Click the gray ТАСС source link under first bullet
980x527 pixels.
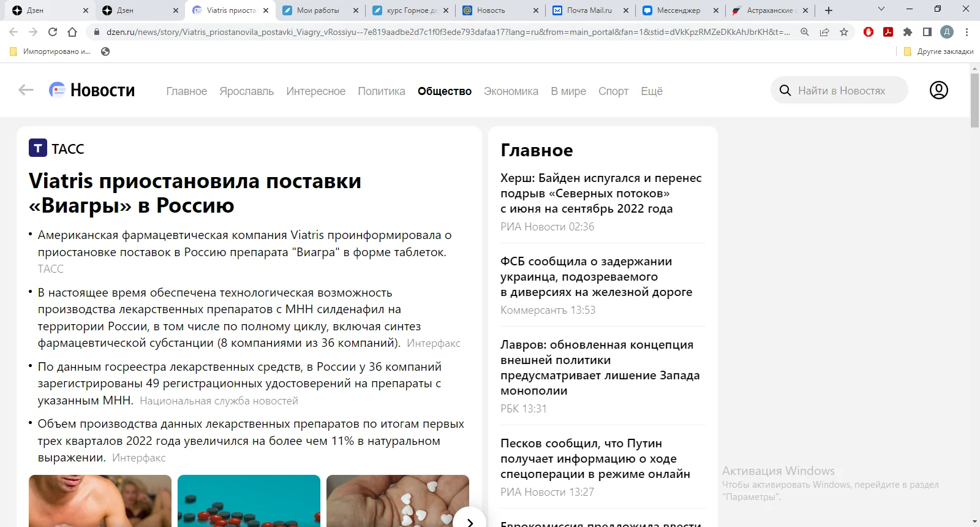pos(51,269)
